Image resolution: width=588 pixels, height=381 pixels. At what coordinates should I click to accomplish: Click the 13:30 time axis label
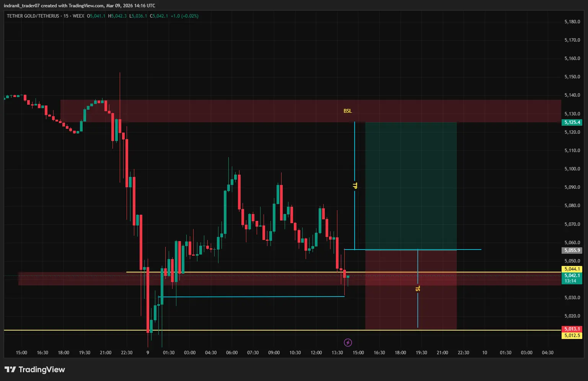pos(337,352)
